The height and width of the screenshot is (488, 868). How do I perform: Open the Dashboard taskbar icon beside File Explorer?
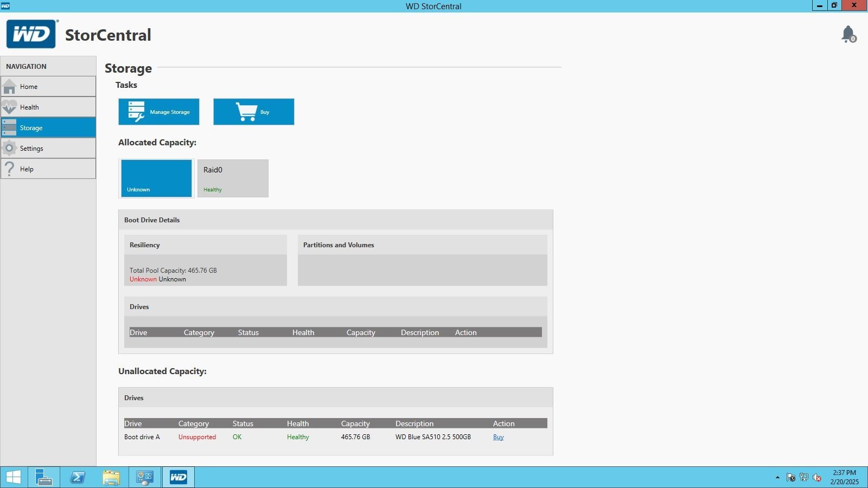click(x=144, y=477)
